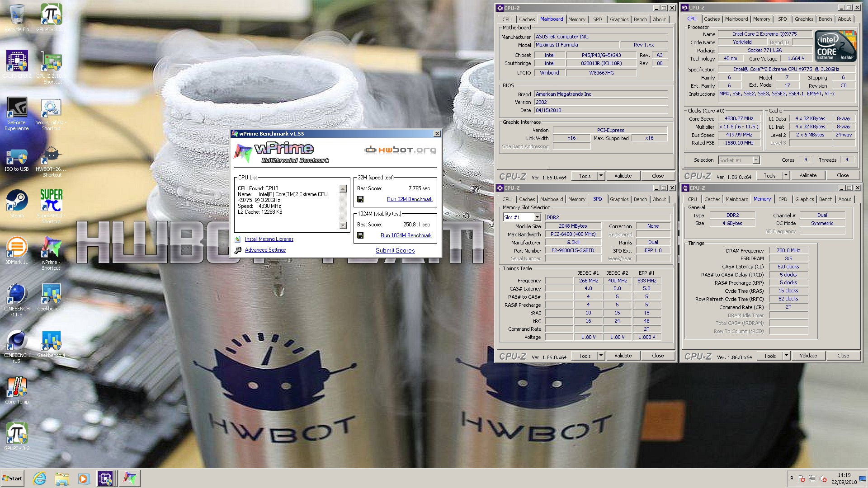Open Internet Explorer from taskbar
The image size is (868, 488).
coord(40,479)
